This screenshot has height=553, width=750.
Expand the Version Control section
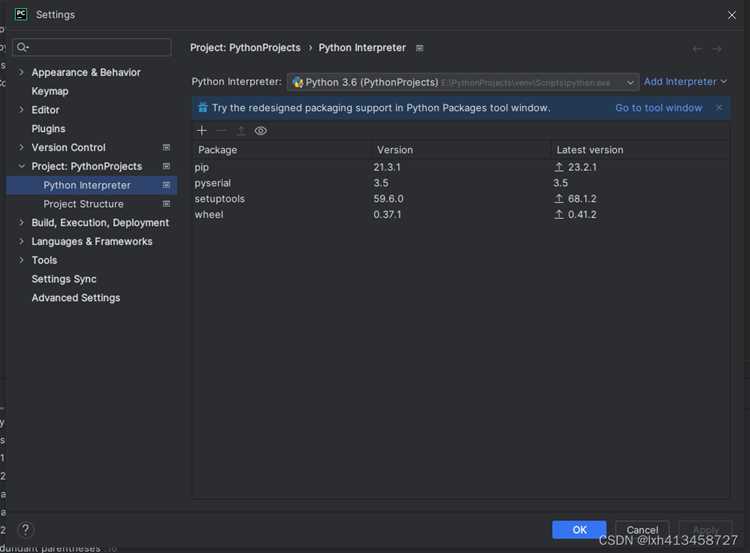pos(21,147)
